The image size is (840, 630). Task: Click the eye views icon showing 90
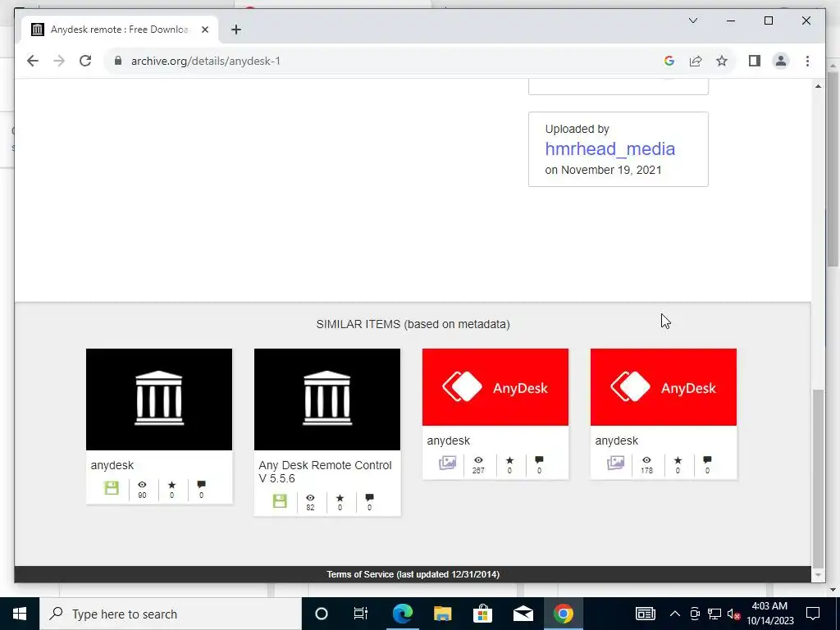coord(142,485)
